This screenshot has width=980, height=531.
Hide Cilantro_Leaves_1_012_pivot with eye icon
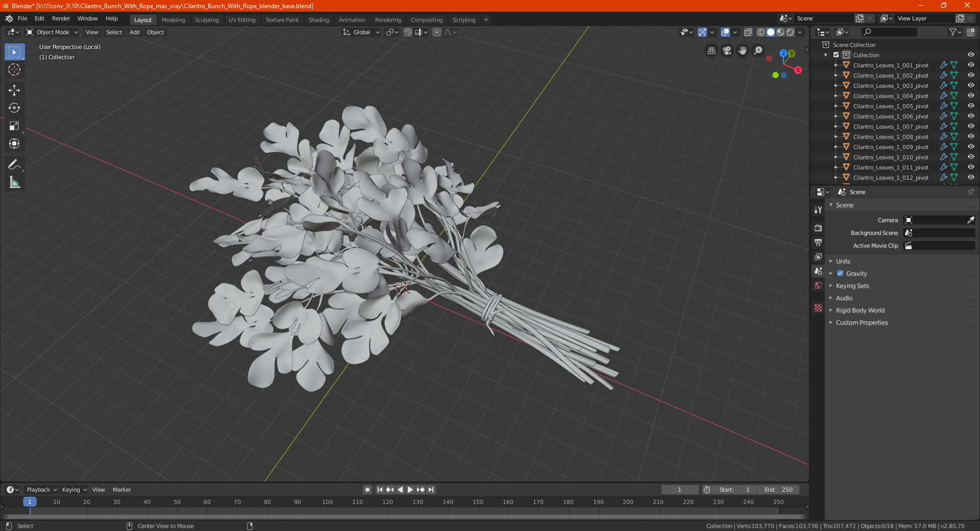coord(971,178)
